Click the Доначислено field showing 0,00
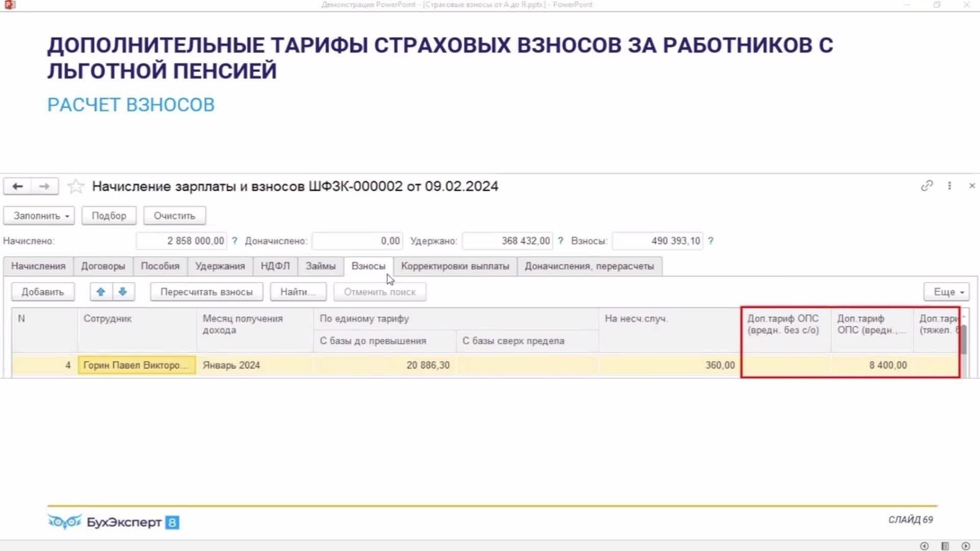Image resolution: width=980 pixels, height=551 pixels. [x=357, y=241]
